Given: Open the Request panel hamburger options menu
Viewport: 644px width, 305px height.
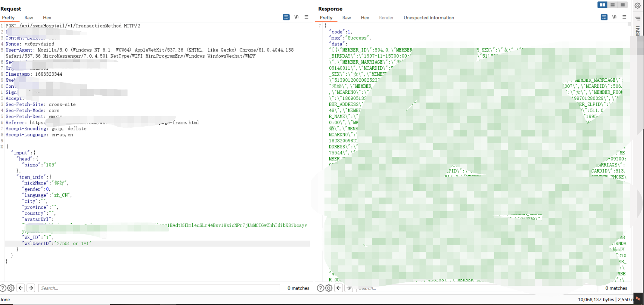Looking at the screenshot, I should pos(306,17).
